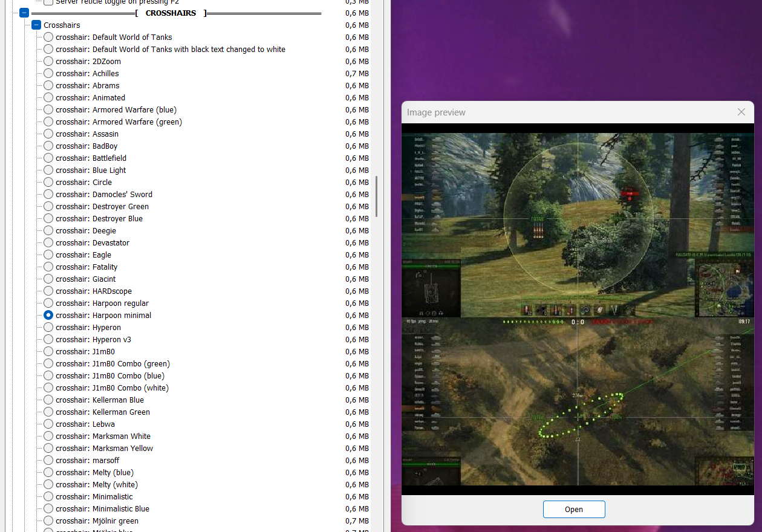Image resolution: width=762 pixels, height=532 pixels.
Task: Select crosshair: Assasin
Action: [x=48, y=134]
